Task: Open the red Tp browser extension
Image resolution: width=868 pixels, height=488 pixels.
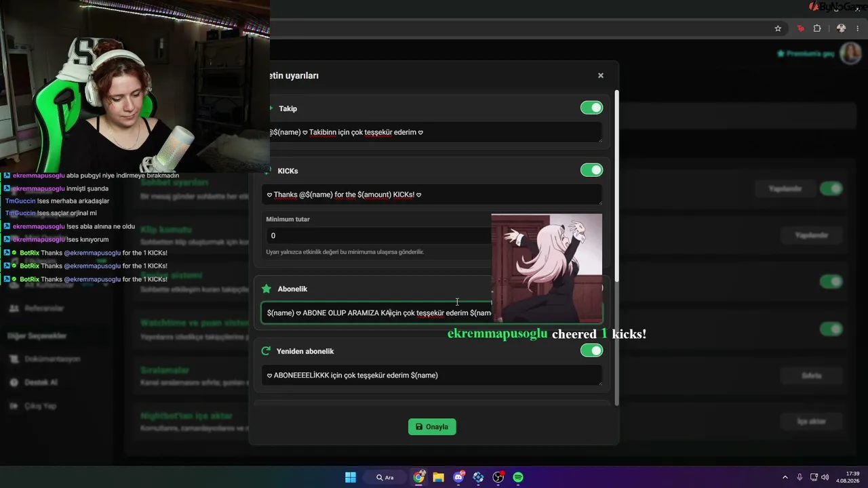Action: click(801, 28)
